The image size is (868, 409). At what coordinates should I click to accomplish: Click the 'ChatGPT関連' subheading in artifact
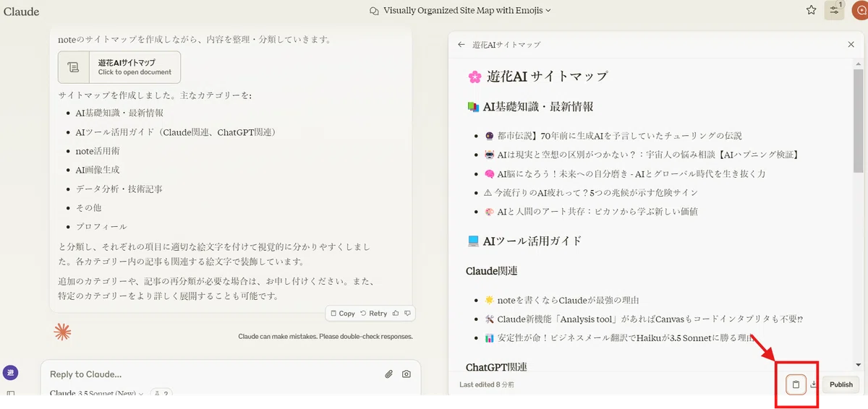[x=496, y=366]
